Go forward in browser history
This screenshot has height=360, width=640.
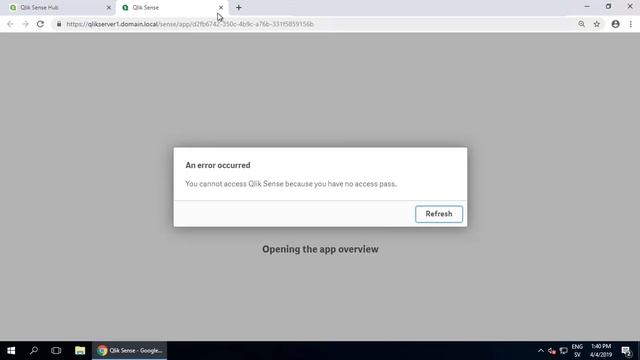[x=25, y=24]
